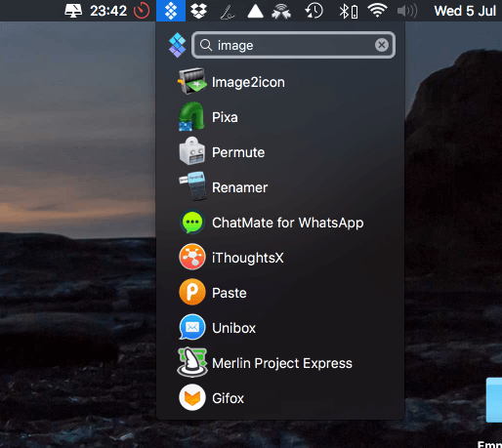Toggle the Setapp menu bar icon

pyautogui.click(x=171, y=11)
